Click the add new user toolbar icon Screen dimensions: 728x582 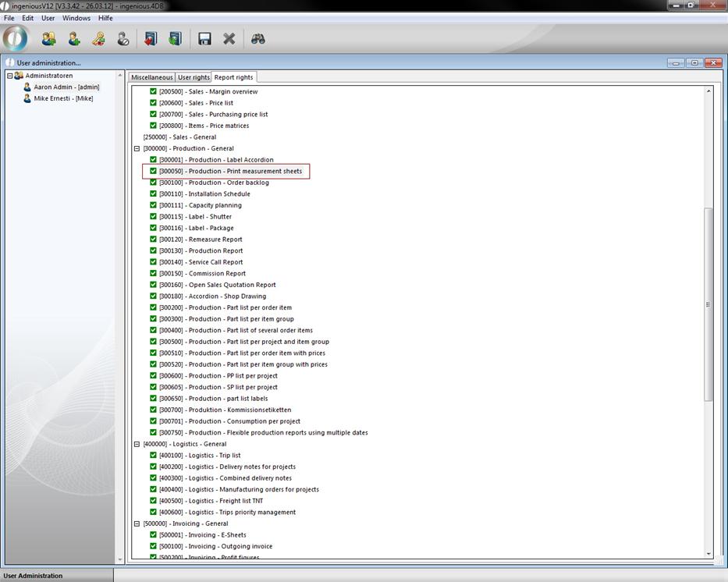tap(74, 38)
